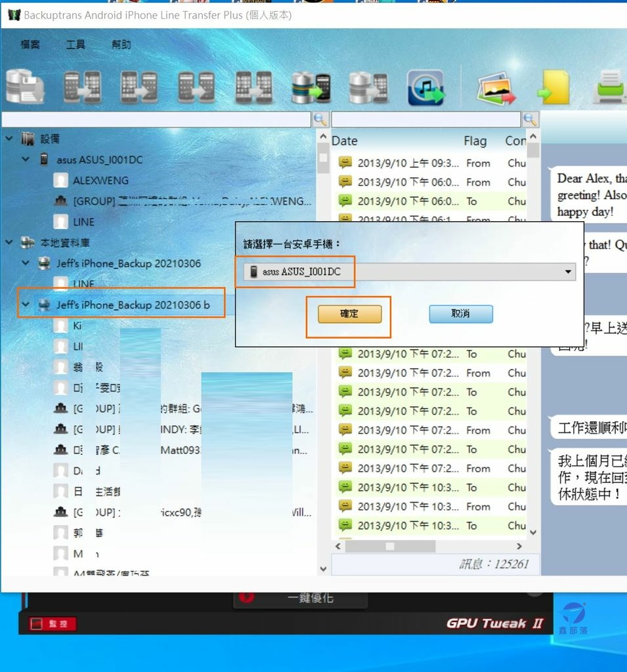Click the 確定 button in the dialog
Viewport: 627px width, 672px height.
[x=349, y=314]
